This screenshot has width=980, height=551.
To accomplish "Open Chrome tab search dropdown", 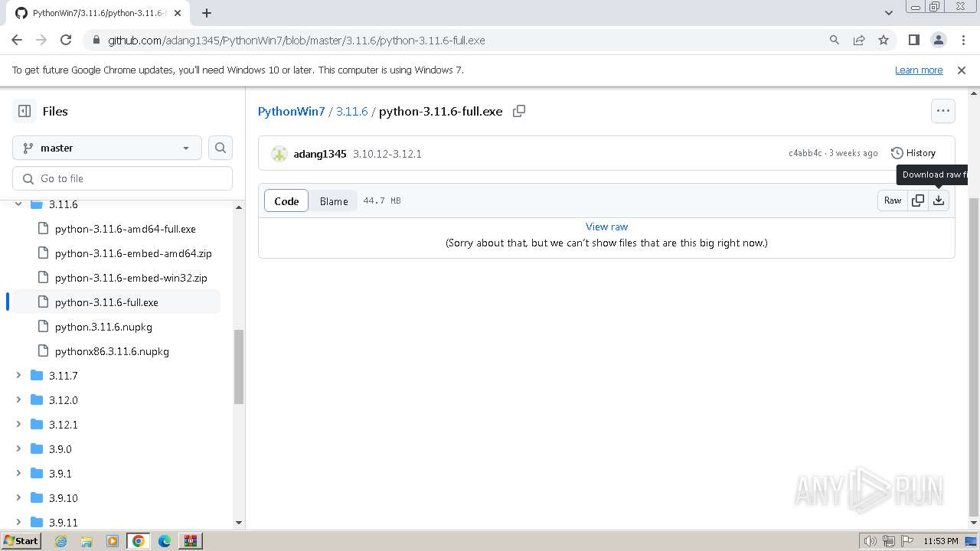I will [x=888, y=13].
